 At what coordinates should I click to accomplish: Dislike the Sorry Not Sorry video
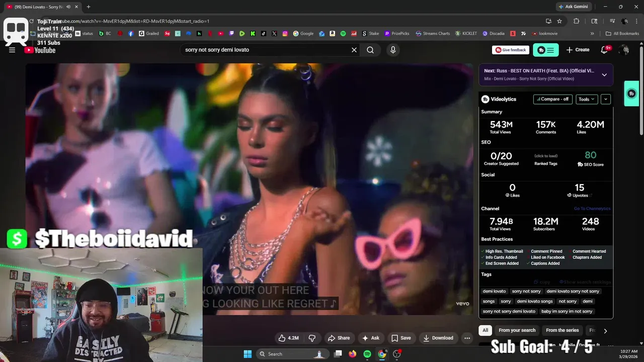(x=312, y=338)
